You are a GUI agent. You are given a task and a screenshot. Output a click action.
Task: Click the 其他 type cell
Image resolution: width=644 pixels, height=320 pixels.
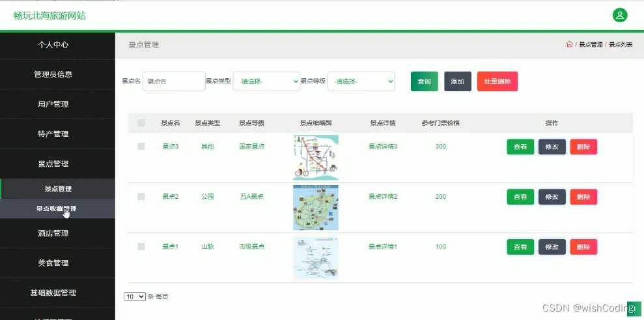pyautogui.click(x=208, y=147)
